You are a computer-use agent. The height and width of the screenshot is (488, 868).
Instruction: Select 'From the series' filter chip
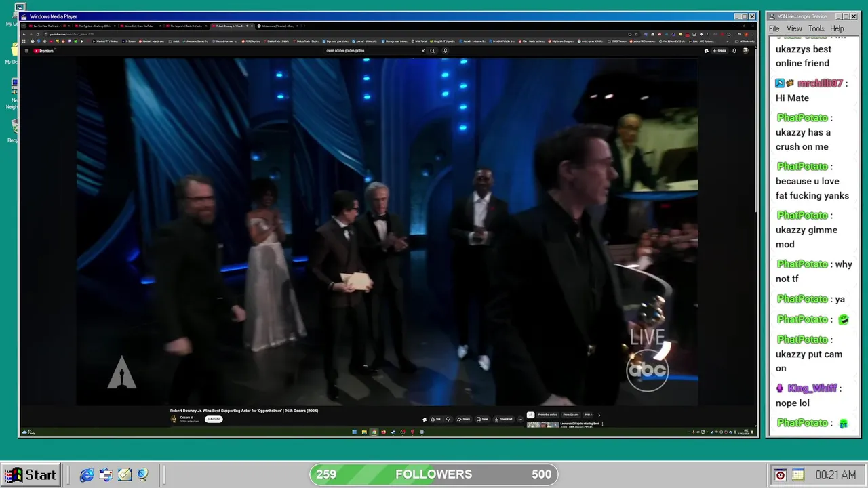pos(548,415)
